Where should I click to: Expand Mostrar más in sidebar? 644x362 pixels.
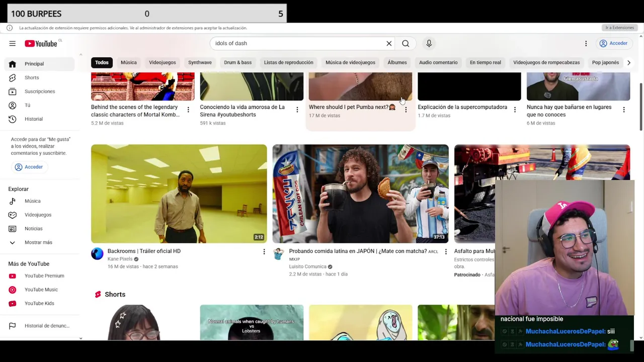tap(40, 242)
